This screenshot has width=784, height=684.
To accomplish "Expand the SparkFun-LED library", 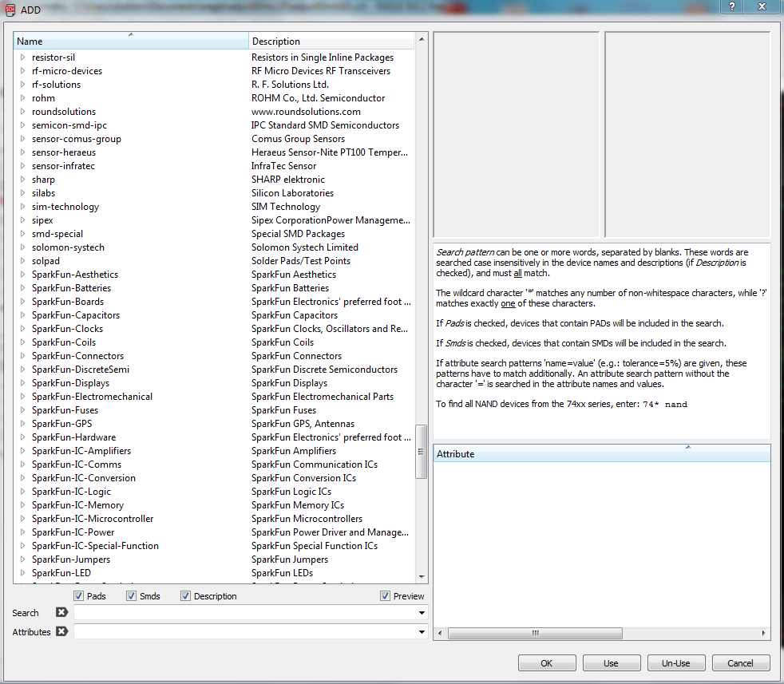I will tap(22, 572).
